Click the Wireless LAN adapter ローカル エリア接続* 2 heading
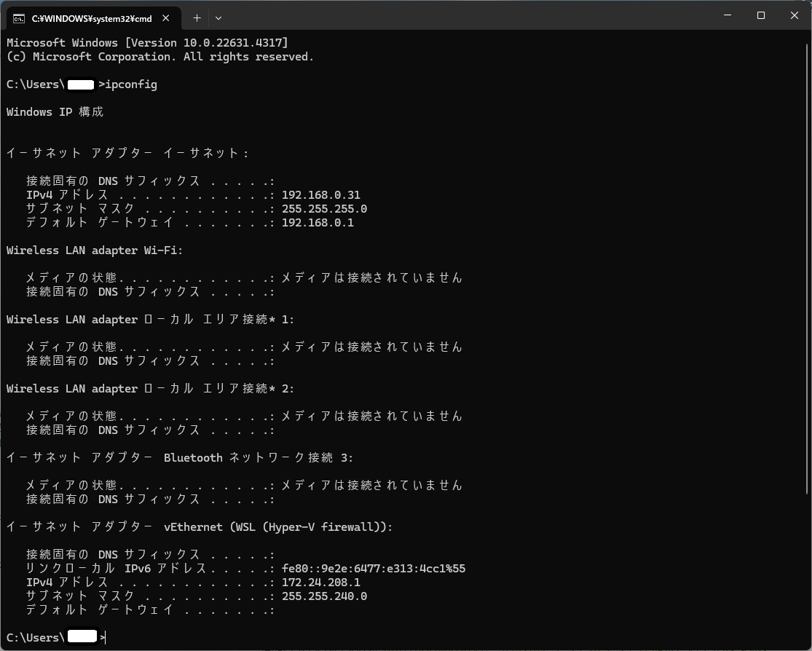The width and height of the screenshot is (812, 651). [x=150, y=388]
